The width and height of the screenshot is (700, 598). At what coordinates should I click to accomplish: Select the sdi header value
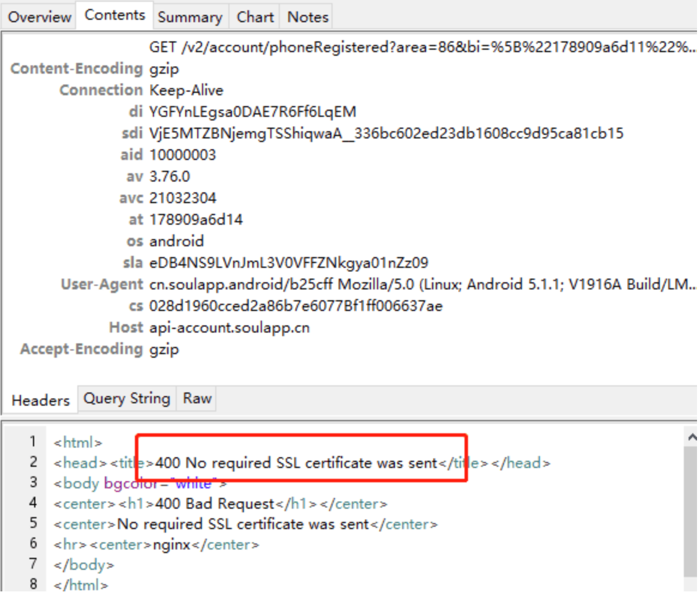pos(386,133)
